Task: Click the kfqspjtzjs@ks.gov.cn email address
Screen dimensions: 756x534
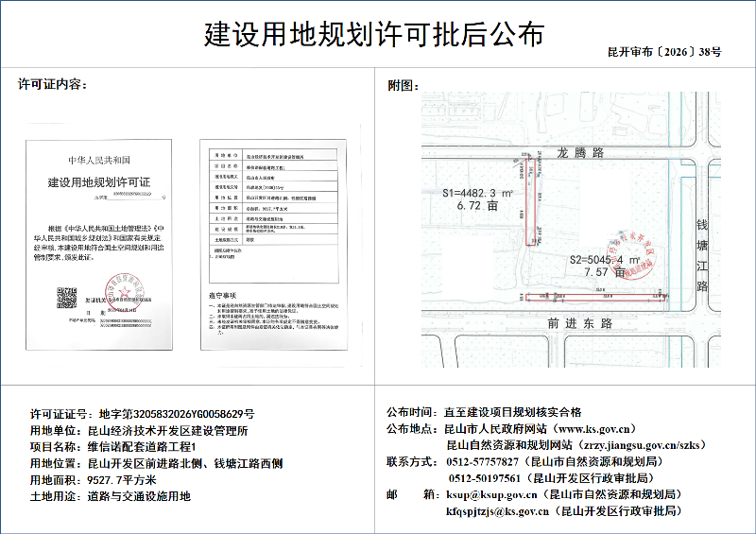Action: point(498,511)
